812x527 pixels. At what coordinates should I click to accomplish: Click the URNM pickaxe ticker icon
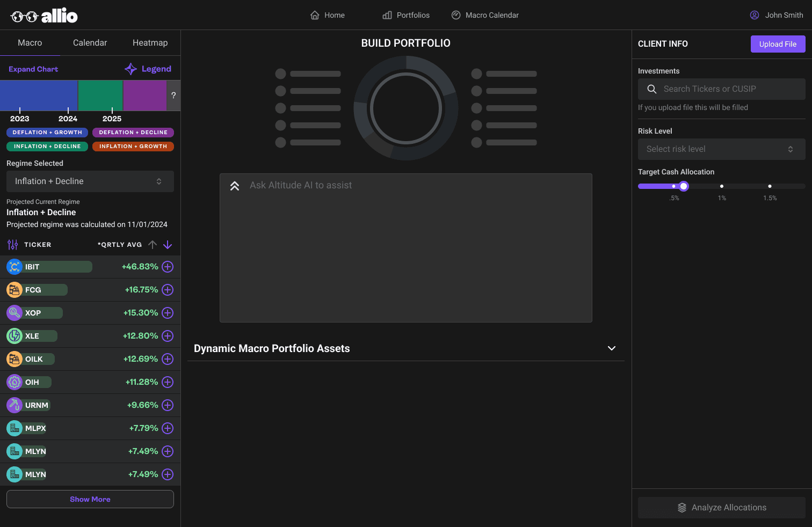15,405
